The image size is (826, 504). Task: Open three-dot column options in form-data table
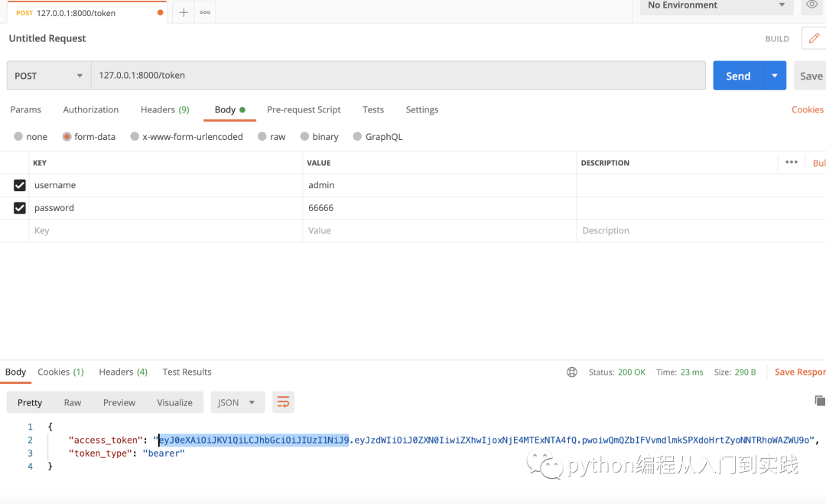coord(792,162)
